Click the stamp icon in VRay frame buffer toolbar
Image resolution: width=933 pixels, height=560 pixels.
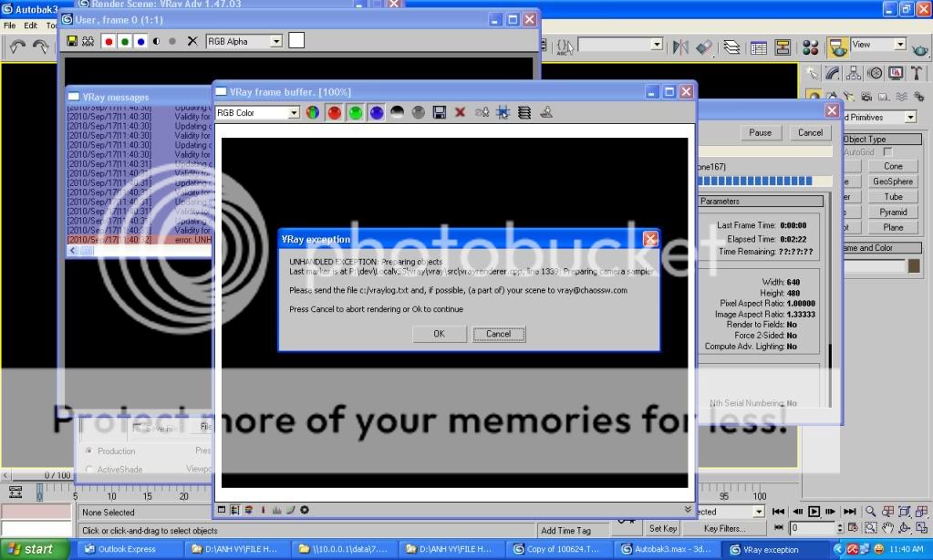[x=545, y=112]
